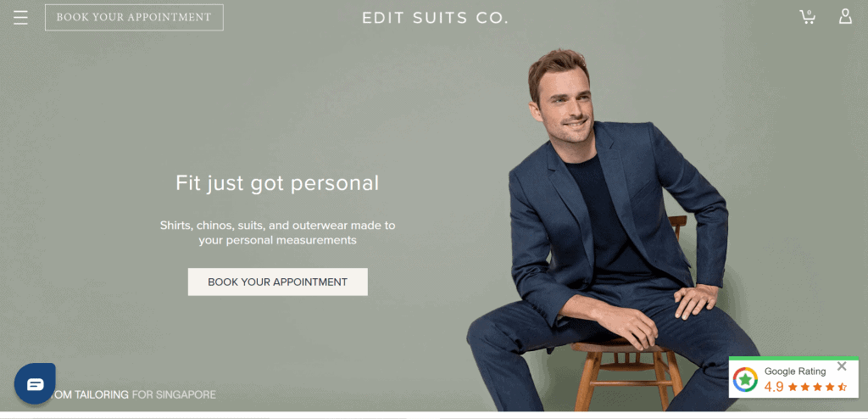Image resolution: width=868 pixels, height=419 pixels.
Task: Click the 4.9 rating score
Action: click(x=774, y=387)
